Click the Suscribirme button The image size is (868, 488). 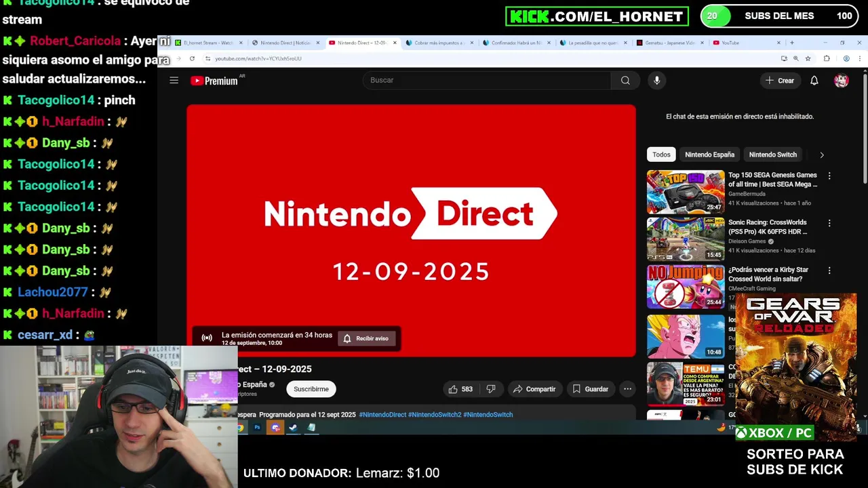click(x=311, y=389)
